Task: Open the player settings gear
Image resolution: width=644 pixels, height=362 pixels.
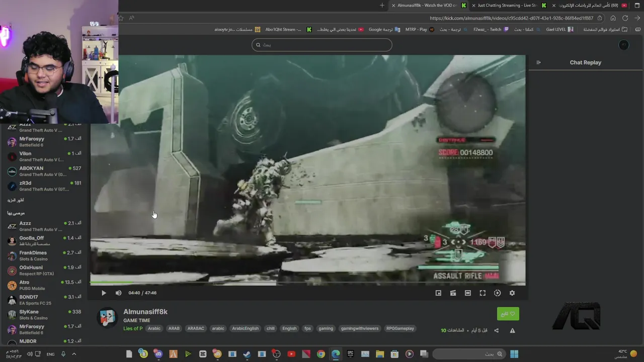Action: pyautogui.click(x=512, y=293)
